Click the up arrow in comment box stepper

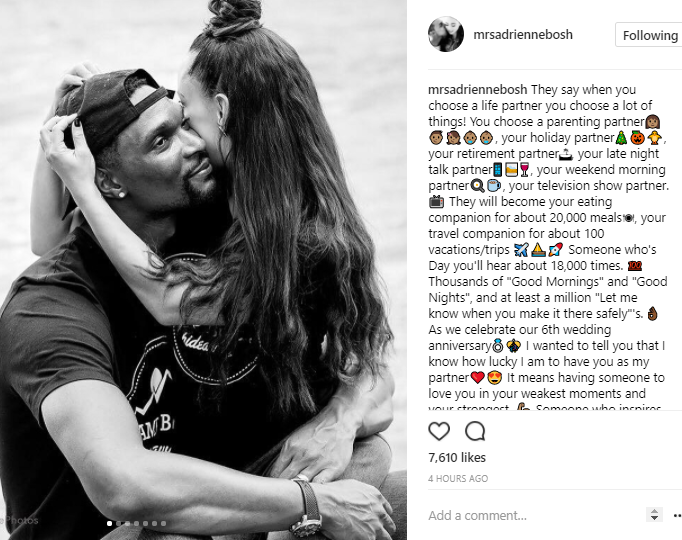(655, 511)
